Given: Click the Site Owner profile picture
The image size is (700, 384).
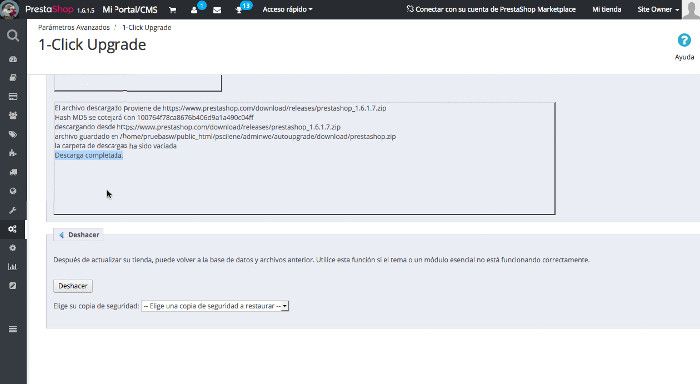Looking at the screenshot, I should click(x=691, y=9).
